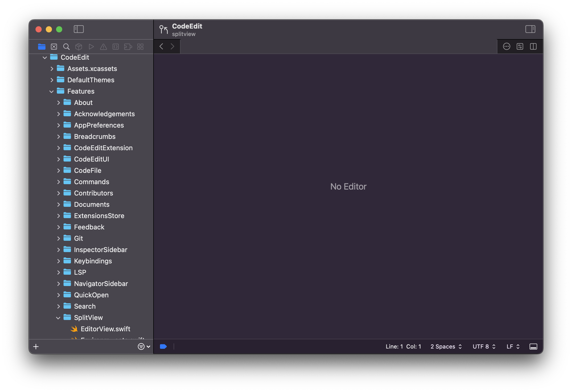Click the grid squares navigator icon

(140, 47)
